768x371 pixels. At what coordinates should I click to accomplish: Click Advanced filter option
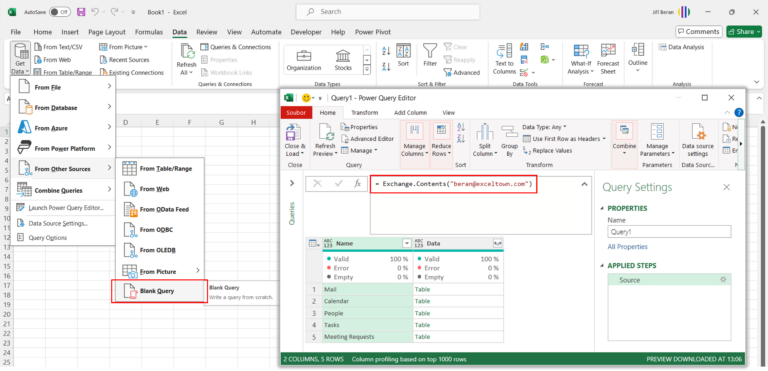pyautogui.click(x=462, y=73)
